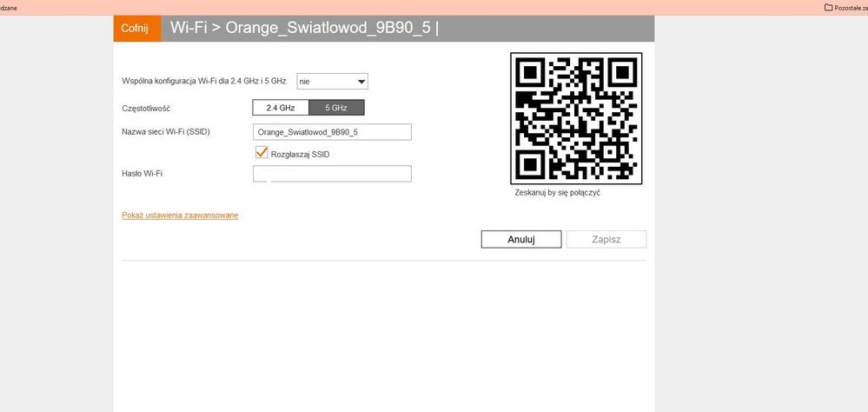This screenshot has width=868, height=412.
Task: Click the Rozgłaszaj SSID label text
Action: tap(300, 155)
